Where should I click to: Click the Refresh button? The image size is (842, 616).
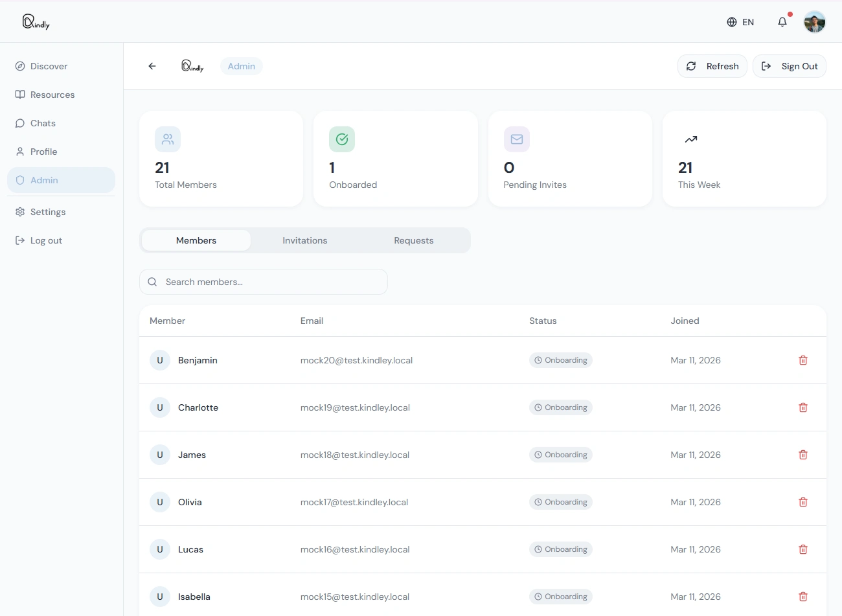(712, 66)
